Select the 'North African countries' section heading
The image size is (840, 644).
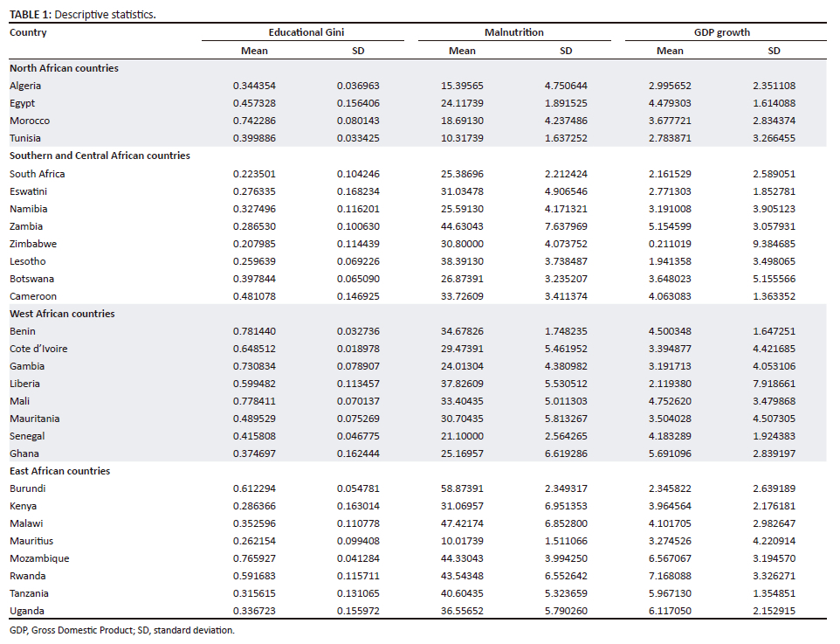[64, 68]
